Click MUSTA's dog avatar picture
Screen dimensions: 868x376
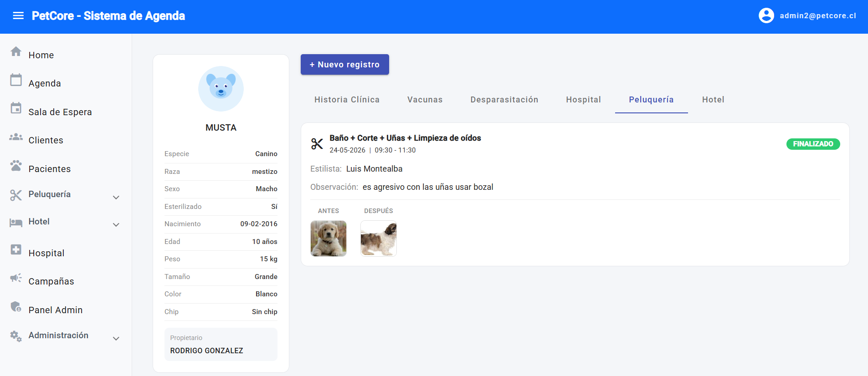(221, 89)
